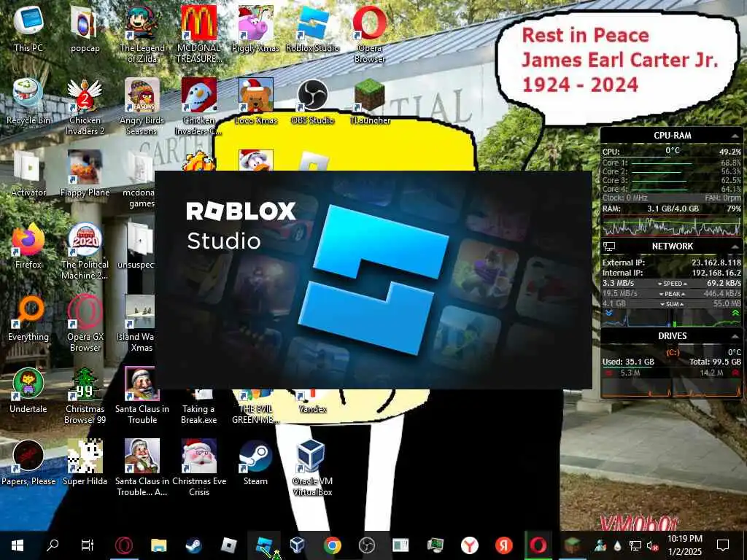
Task: Switch to Opera GX in the taskbar
Action: point(123,545)
